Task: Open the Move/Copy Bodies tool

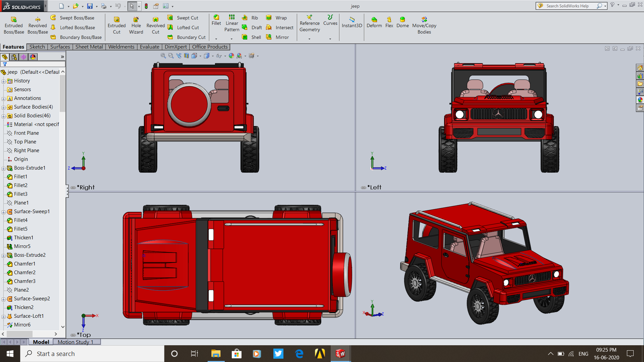Action: click(424, 25)
